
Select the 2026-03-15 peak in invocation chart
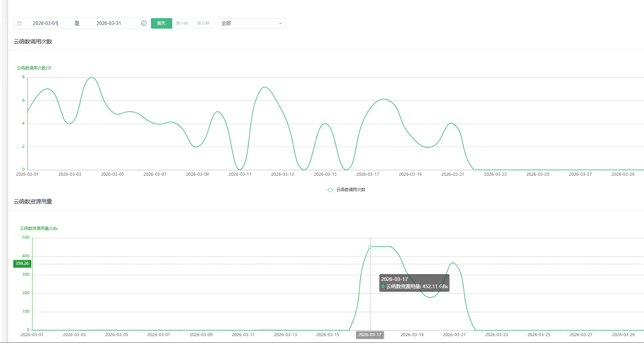[325, 124]
